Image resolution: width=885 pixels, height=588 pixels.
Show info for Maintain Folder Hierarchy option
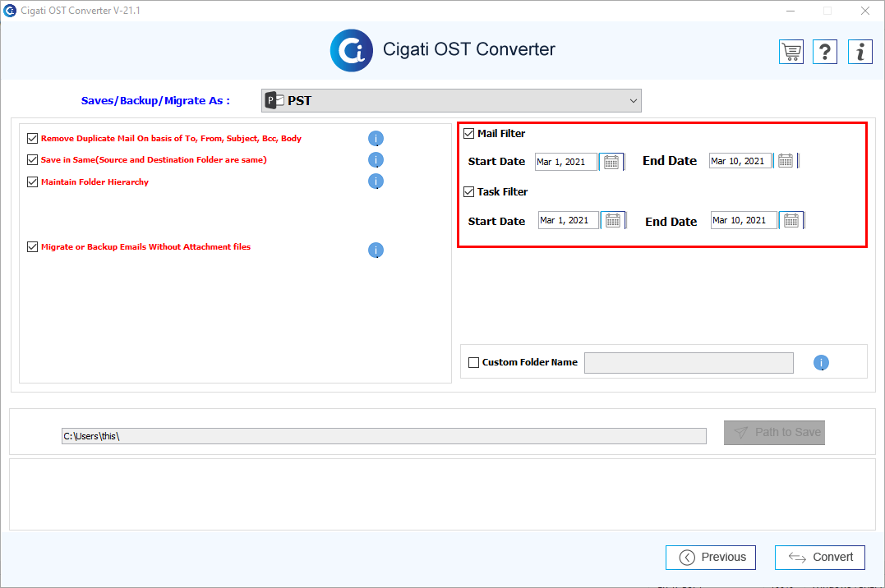click(376, 181)
